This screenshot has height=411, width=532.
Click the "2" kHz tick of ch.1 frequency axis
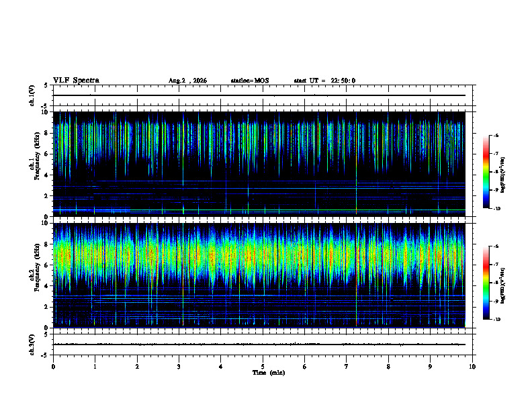(46, 195)
